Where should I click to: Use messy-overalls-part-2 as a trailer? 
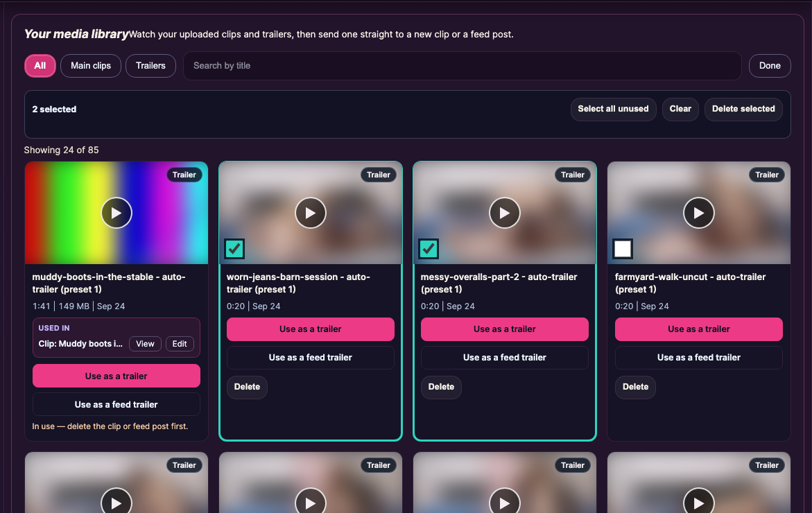(505, 329)
